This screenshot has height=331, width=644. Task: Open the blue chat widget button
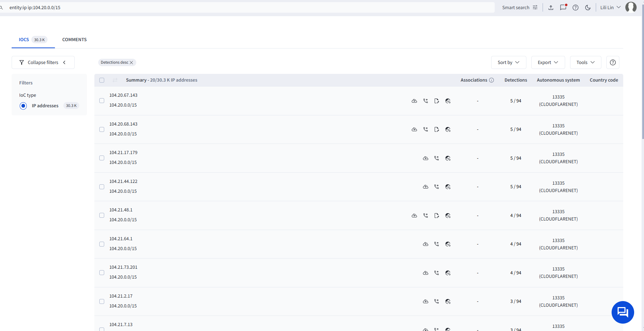623,312
